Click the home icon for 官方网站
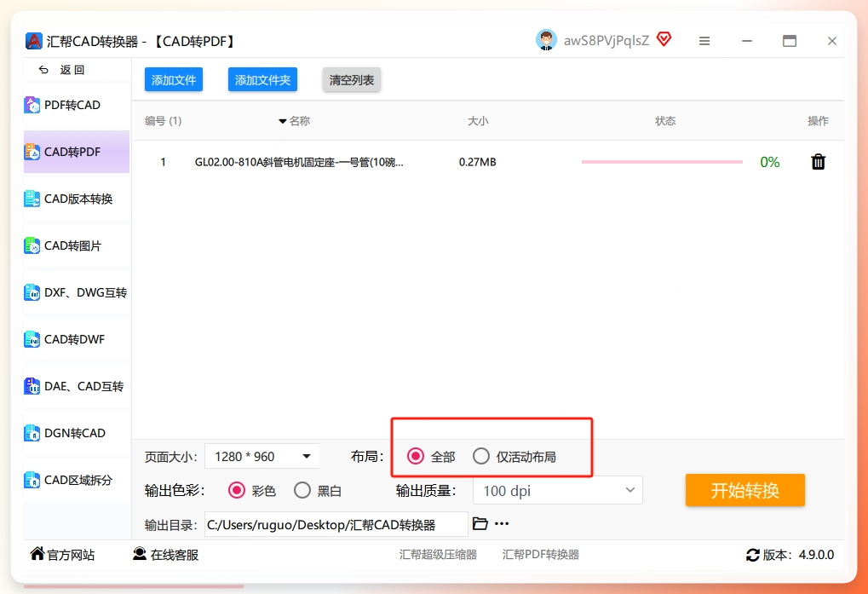The image size is (868, 594). [37, 554]
